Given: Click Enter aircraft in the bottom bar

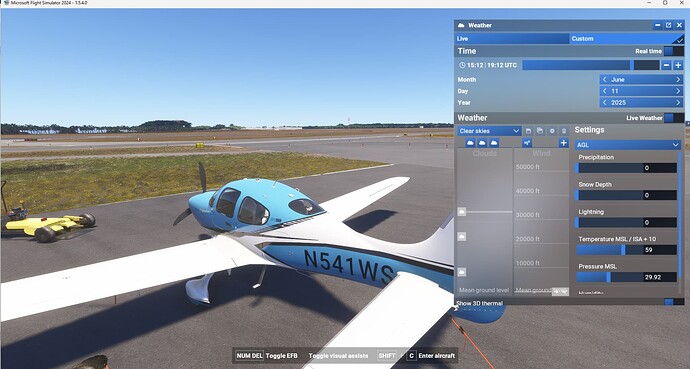Looking at the screenshot, I should [437, 355].
